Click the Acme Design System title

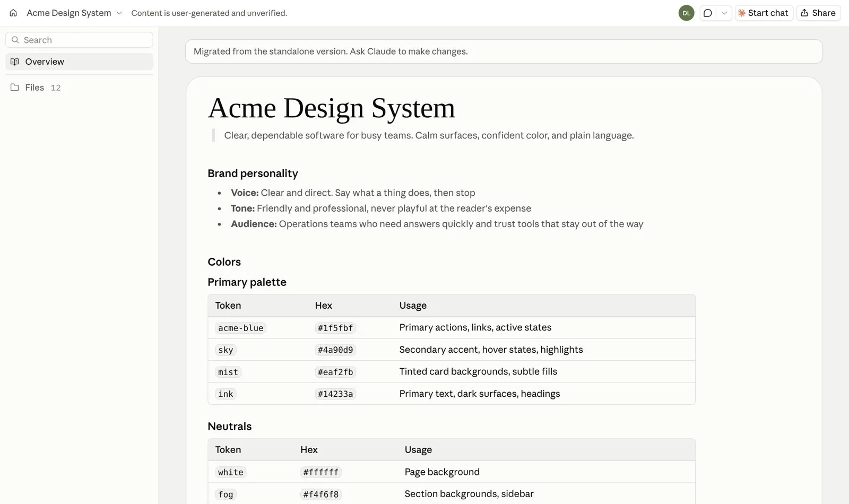332,108
